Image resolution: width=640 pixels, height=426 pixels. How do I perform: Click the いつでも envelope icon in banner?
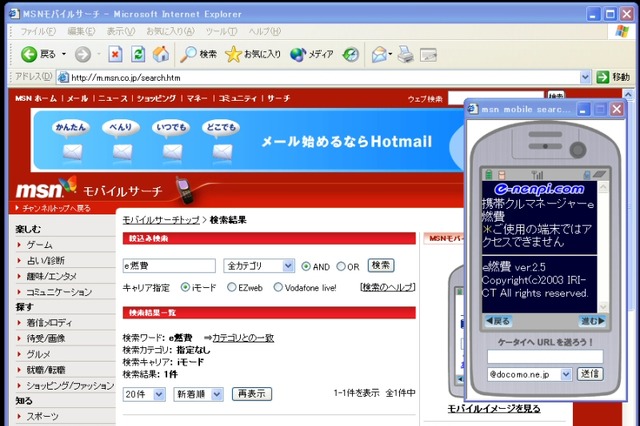pyautogui.click(x=172, y=152)
